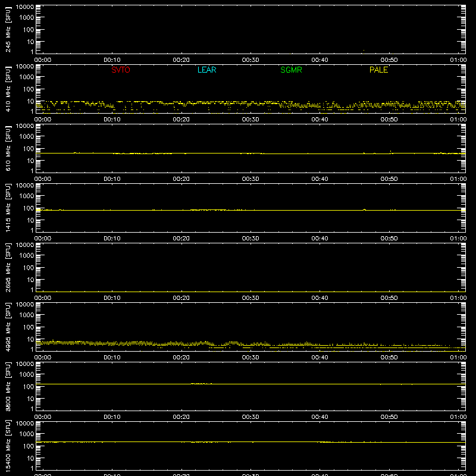The width and height of the screenshot is (476, 476).
Task: Click the 100 y-axis label of the 610 MHz plot
Action: coord(29,149)
